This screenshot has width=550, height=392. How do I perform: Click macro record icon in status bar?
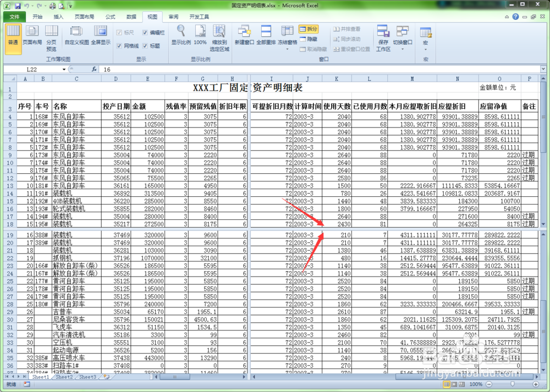(26, 384)
